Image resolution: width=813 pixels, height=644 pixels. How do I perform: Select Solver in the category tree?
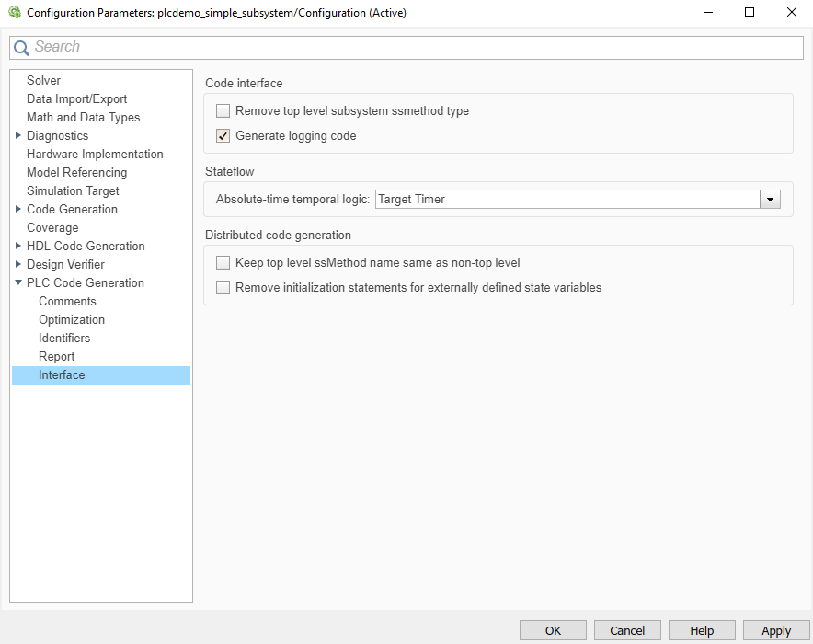[x=44, y=81]
